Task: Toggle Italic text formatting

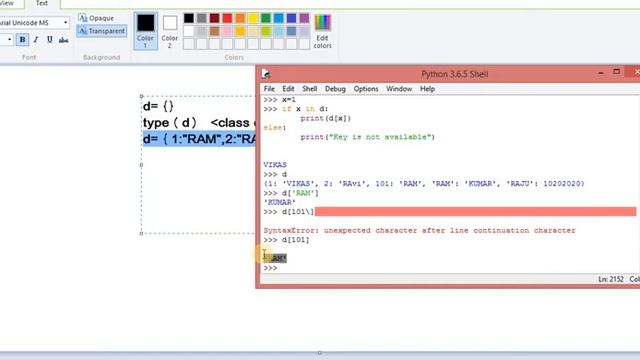Action: [x=36, y=40]
